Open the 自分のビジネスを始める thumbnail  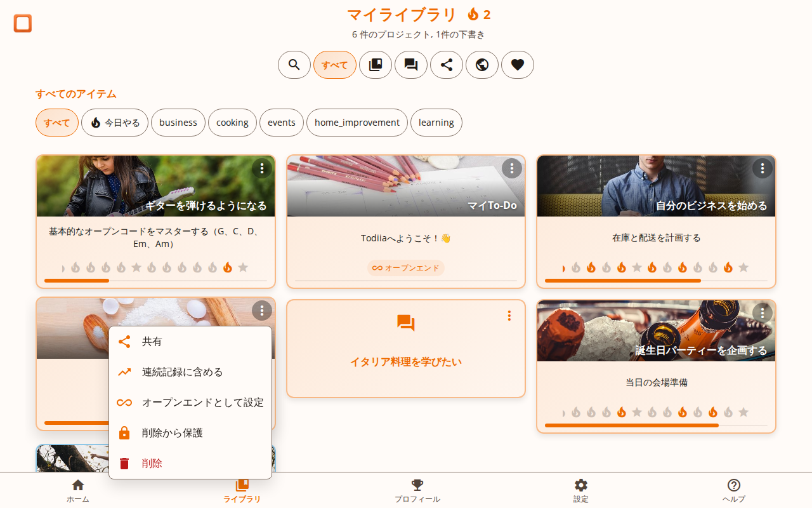click(656, 186)
